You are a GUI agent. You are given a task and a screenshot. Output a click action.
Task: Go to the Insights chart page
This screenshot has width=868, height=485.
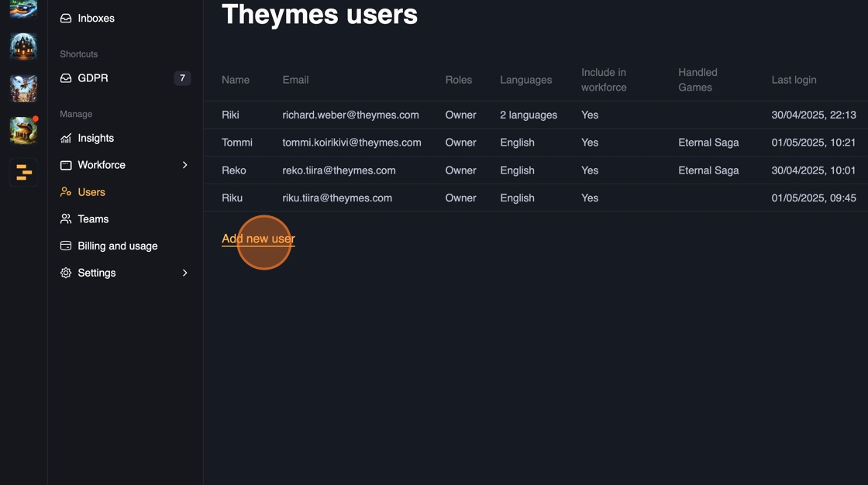95,138
